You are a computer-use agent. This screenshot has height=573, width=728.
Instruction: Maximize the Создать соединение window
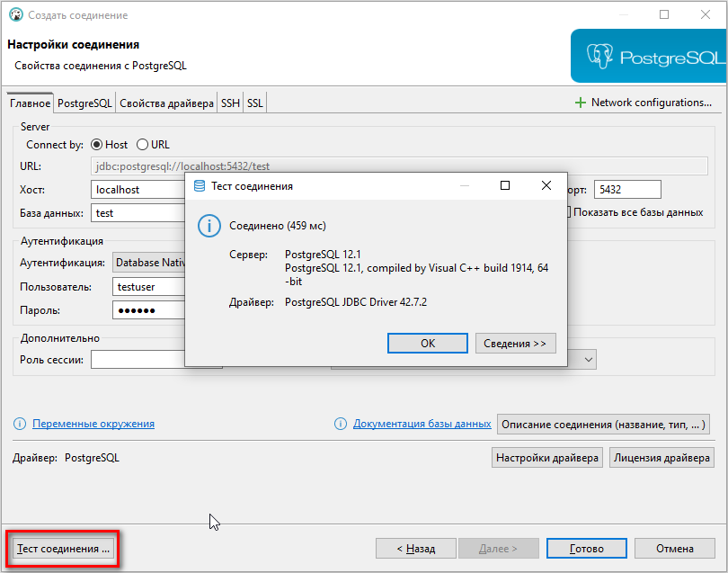(x=664, y=14)
